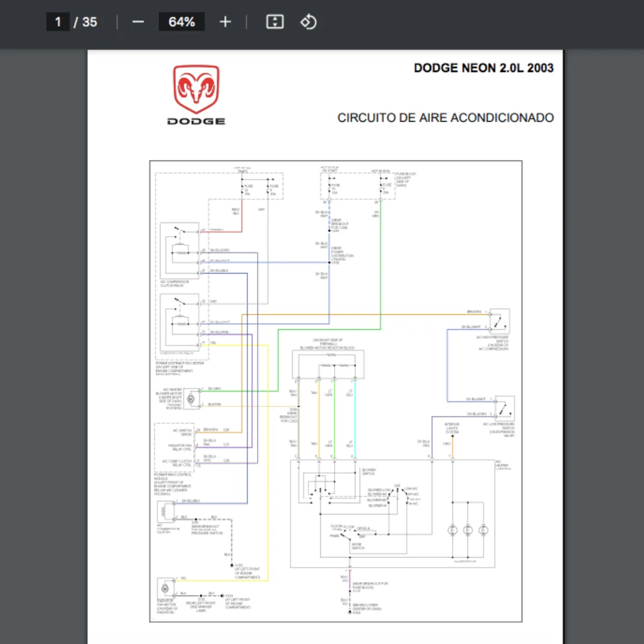This screenshot has height=644, width=644.
Task: Click the "MODE SWITCH" label
Action: (x=357, y=546)
